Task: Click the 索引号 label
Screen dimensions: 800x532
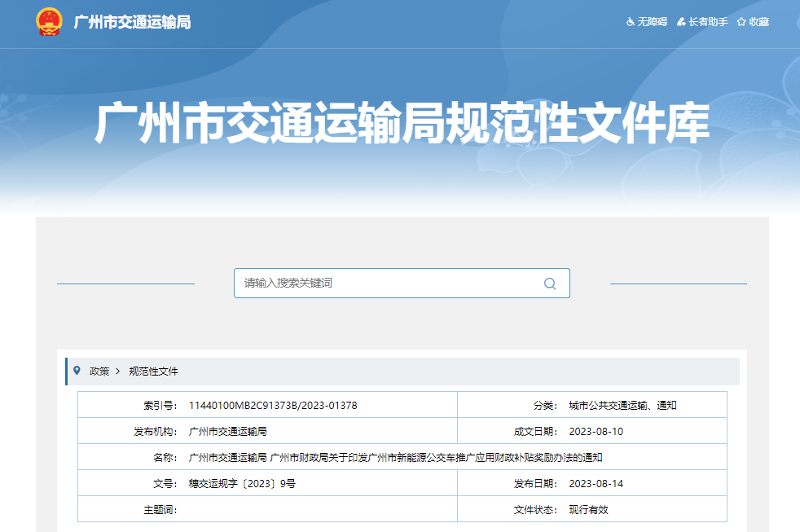Action: tap(160, 406)
